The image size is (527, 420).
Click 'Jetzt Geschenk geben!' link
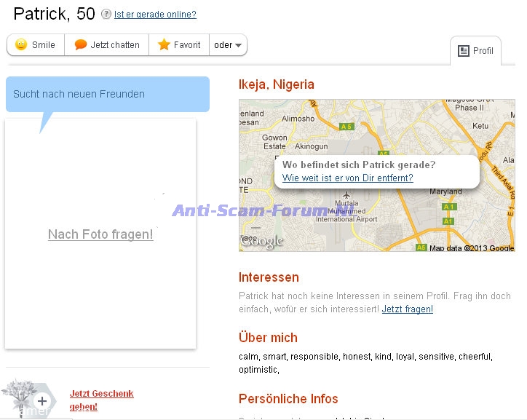101,400
